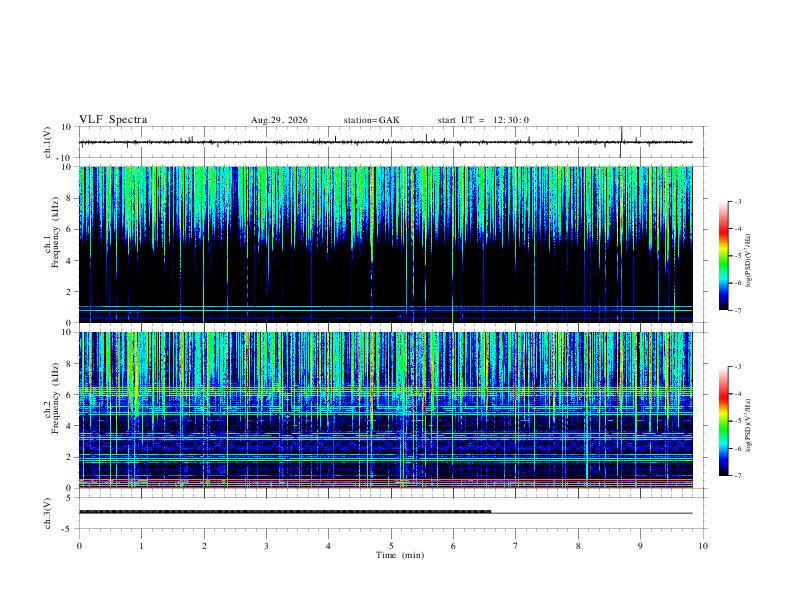Click the Time (min) axis label
The width and height of the screenshot is (792, 612).
click(x=400, y=555)
